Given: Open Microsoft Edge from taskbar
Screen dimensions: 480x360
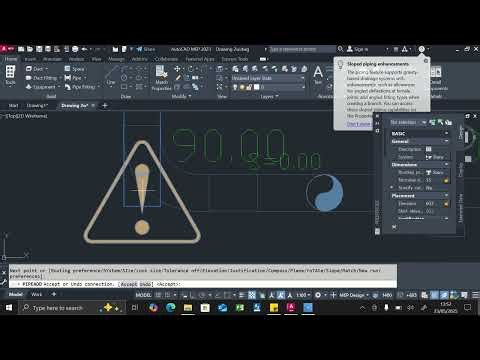Looking at the screenshot, I should coord(171,308).
